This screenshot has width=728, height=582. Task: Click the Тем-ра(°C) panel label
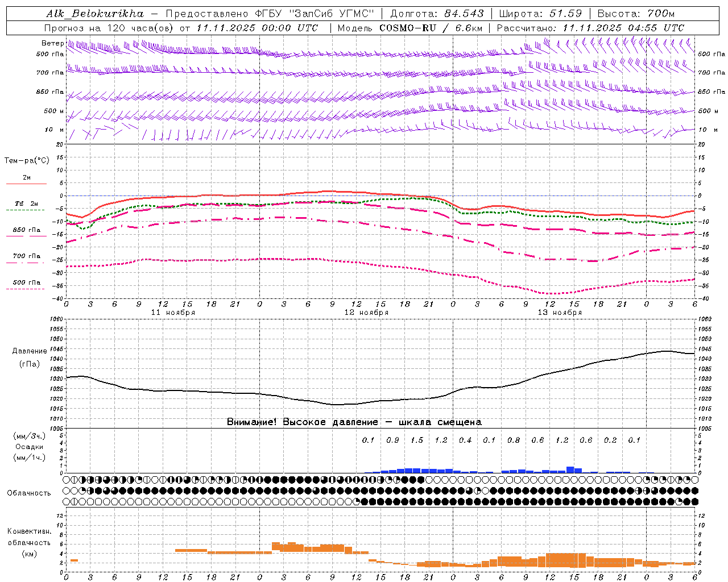(x=27, y=161)
